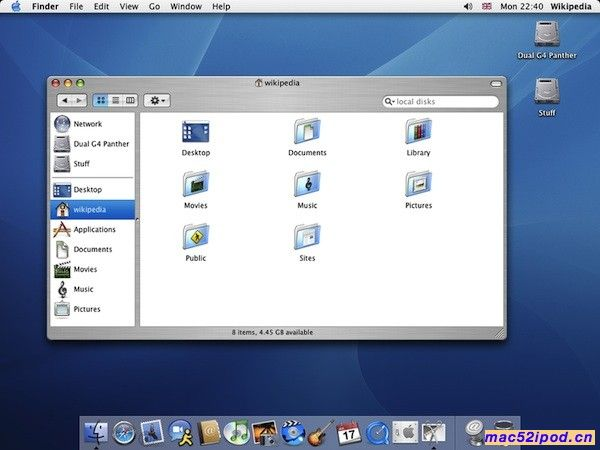Image resolution: width=600 pixels, height=450 pixels.
Task: Launch Finder from the Dock
Action: click(x=96, y=433)
